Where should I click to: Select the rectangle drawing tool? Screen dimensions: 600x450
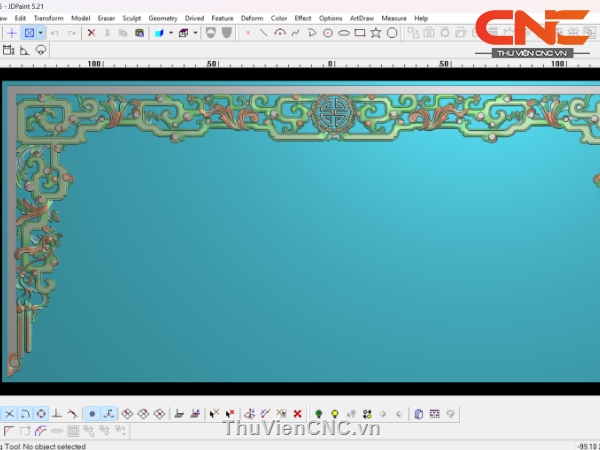coord(359,33)
